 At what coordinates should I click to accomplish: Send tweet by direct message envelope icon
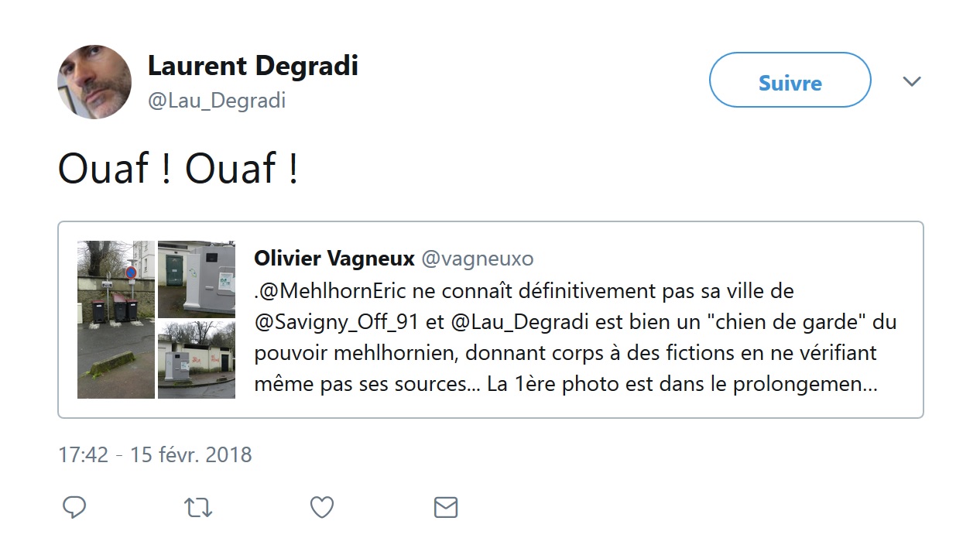click(446, 507)
